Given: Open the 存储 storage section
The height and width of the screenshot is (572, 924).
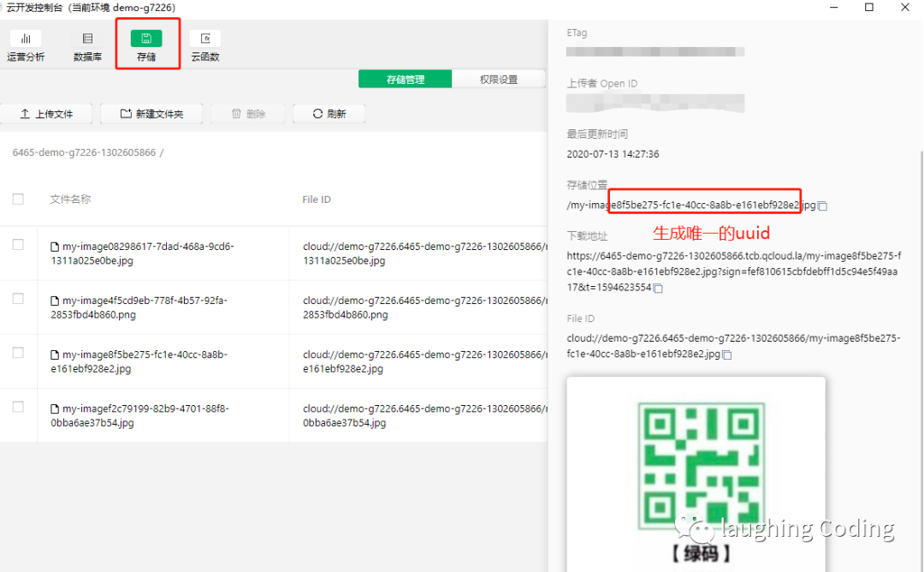Looking at the screenshot, I should (146, 46).
